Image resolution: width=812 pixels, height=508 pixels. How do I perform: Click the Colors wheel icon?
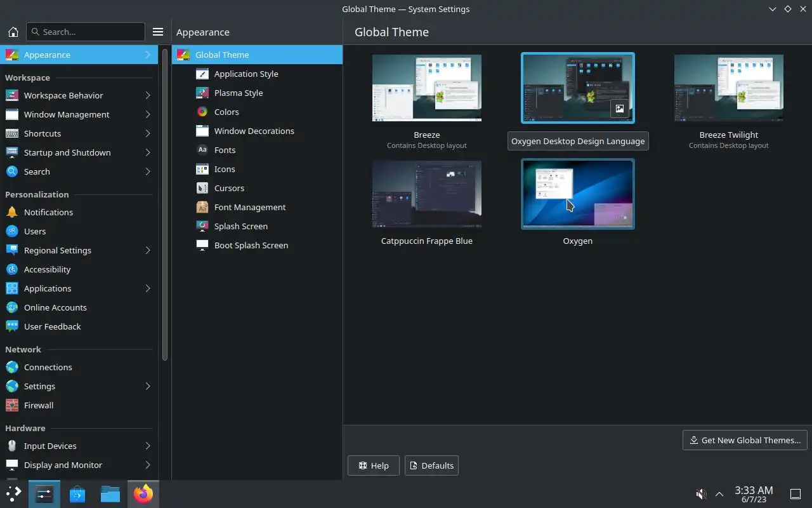(202, 112)
